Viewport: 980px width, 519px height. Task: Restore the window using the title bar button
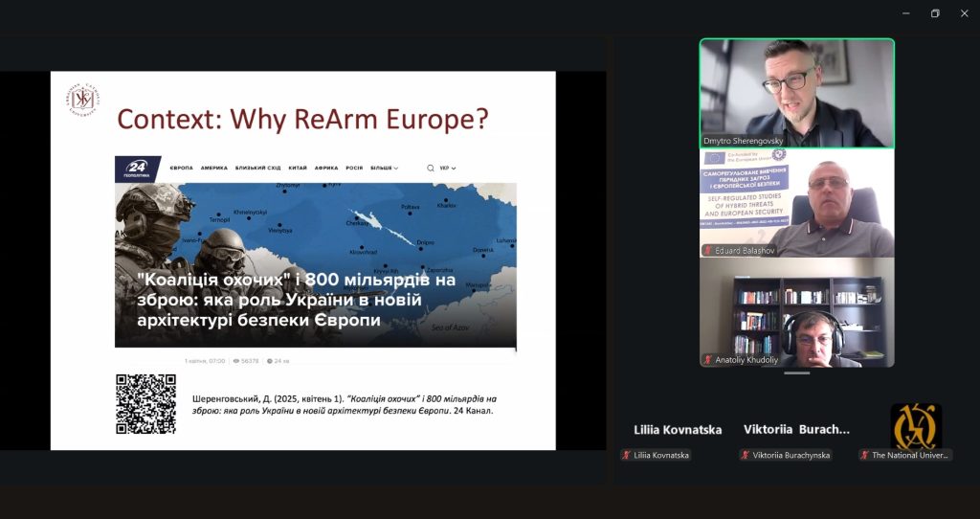935,13
